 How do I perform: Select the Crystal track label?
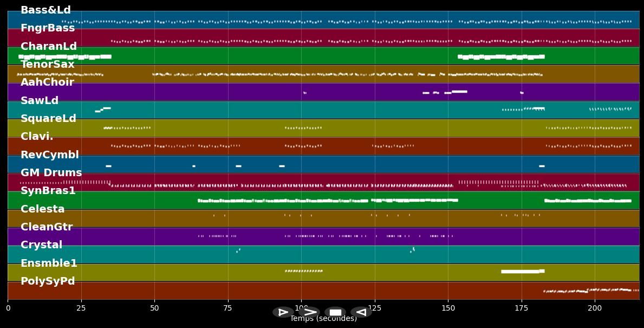[42, 245]
